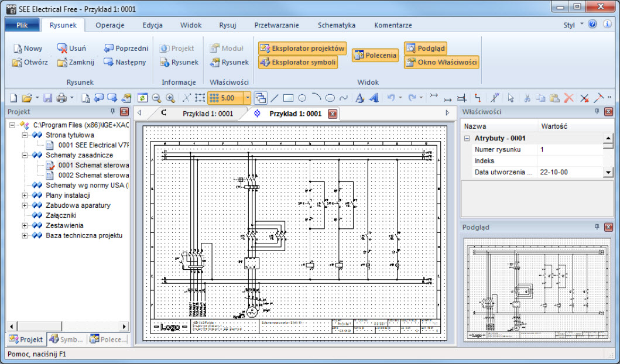This screenshot has width=620, height=364.
Task: Collapse the Atrybuty - 0001 property group
Action: click(x=467, y=139)
